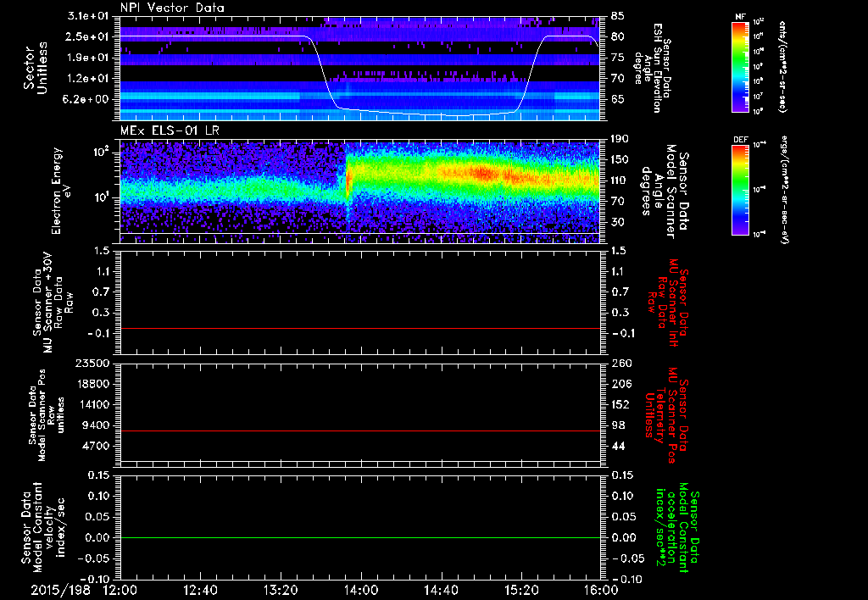This screenshot has width=868, height=600.
Task: Click the '3.1e+01' sector tick label
Action: pos(88,16)
